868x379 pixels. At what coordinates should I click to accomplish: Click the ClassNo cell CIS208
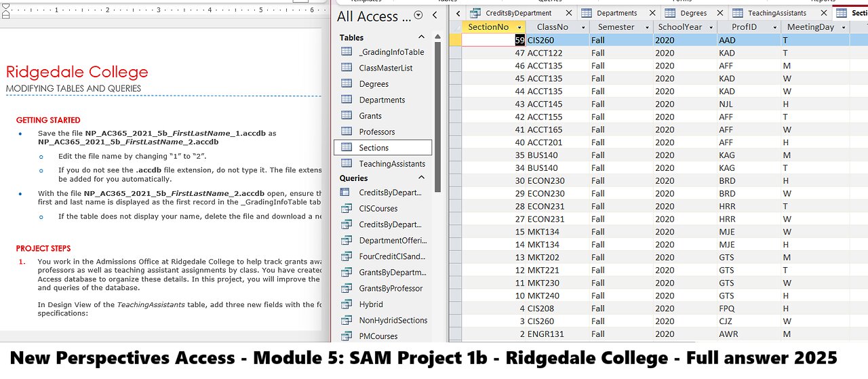[x=557, y=308]
